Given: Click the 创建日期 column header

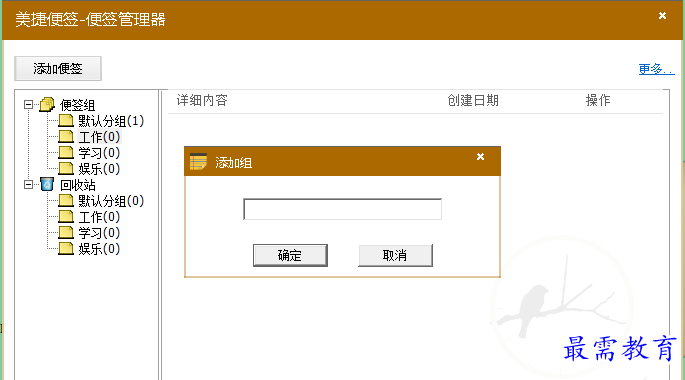Looking at the screenshot, I should coord(473,100).
